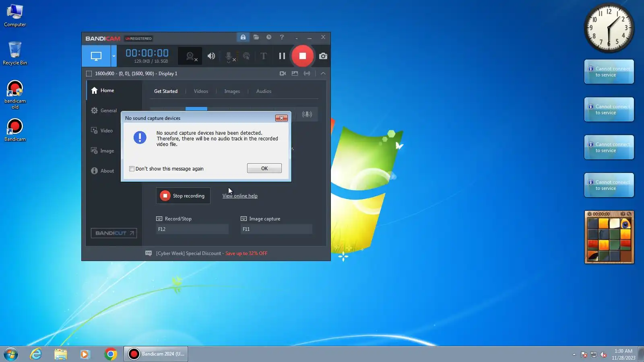Click the audio broadcast icon in status row
This screenshot has height=362, width=644.
point(307,74)
